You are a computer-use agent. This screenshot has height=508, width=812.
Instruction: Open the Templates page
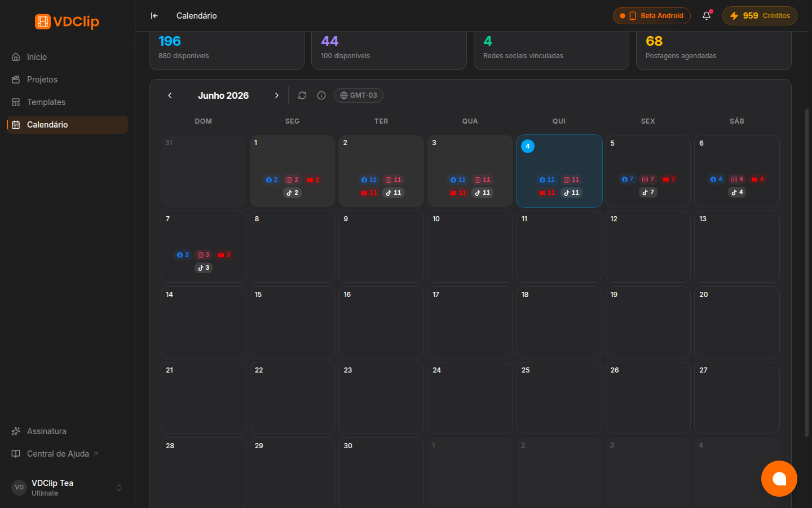coord(67,102)
